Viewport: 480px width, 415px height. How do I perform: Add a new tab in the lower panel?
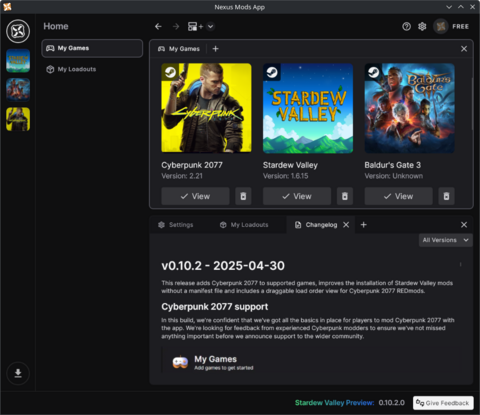(364, 225)
